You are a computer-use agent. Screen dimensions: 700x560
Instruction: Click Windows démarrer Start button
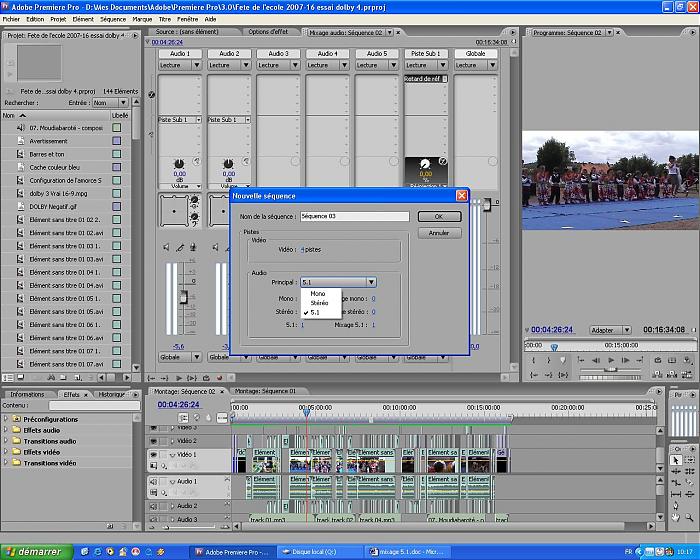pos(35,552)
